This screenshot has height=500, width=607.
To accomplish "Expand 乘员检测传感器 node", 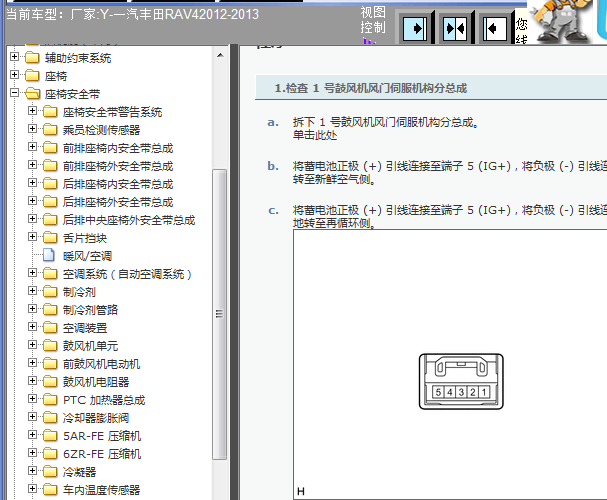I will coord(33,129).
